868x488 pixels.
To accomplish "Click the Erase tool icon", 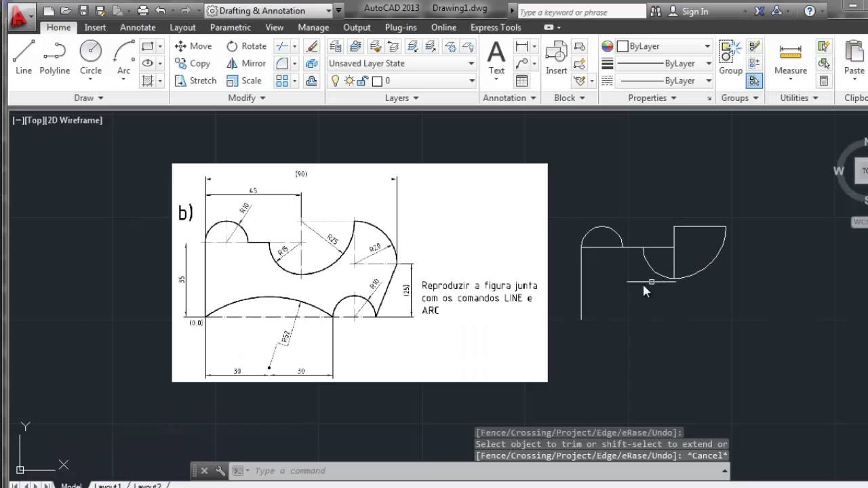I will 311,46.
